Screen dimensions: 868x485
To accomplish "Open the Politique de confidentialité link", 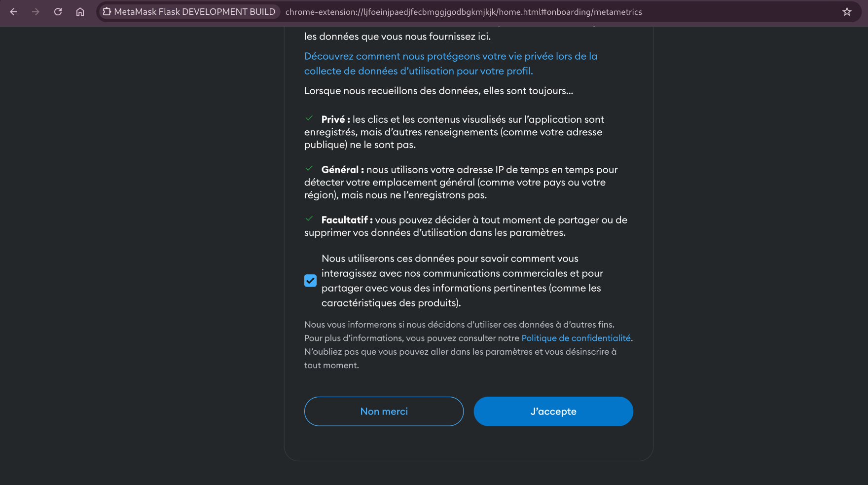I will pyautogui.click(x=576, y=338).
